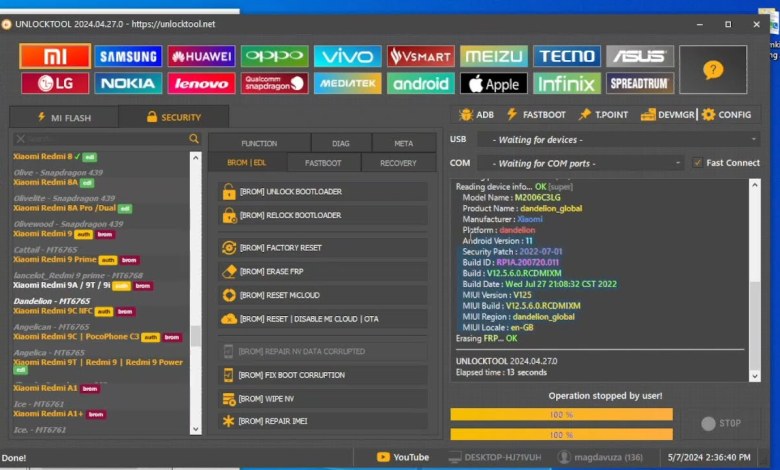This screenshot has width=780, height=470.
Task: Open the COM ports dropdown
Action: (582, 163)
